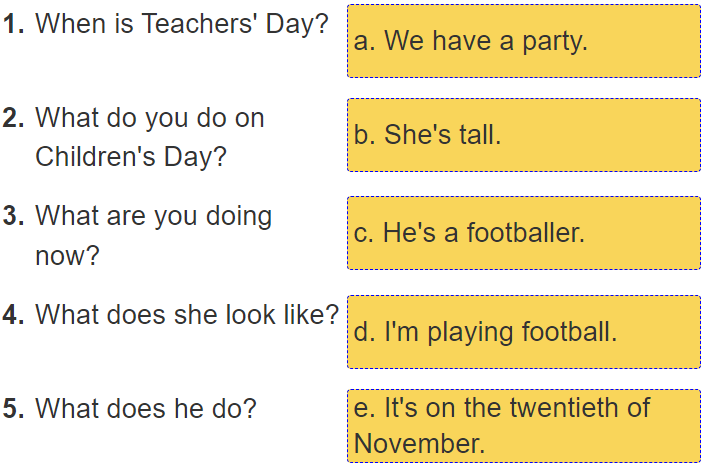Click answer 'e. It's on the twentieth of November.'

[x=523, y=426]
